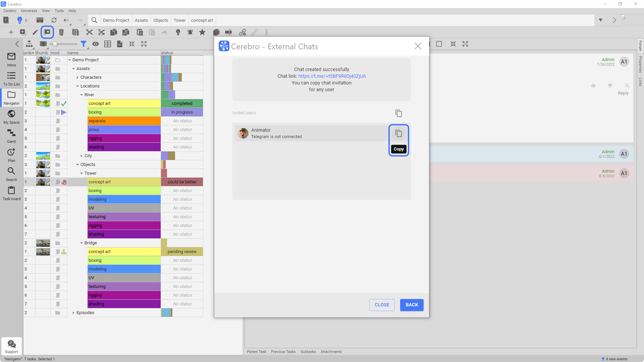Click the table grid view icon

(x=108, y=44)
